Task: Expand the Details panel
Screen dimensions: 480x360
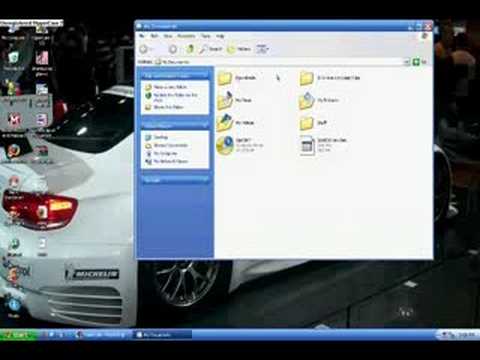Action: [204, 180]
